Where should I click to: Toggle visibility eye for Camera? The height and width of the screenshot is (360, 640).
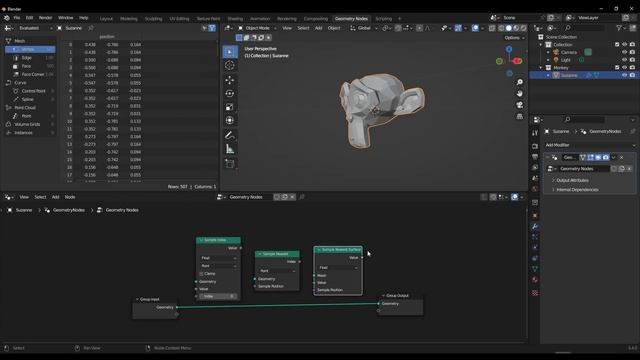click(624, 52)
